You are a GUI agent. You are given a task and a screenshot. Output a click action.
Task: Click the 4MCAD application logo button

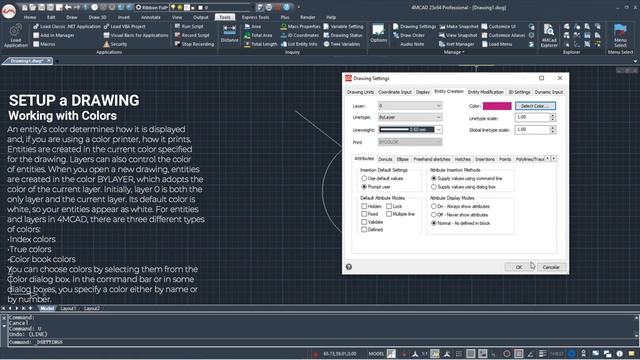(9, 11)
